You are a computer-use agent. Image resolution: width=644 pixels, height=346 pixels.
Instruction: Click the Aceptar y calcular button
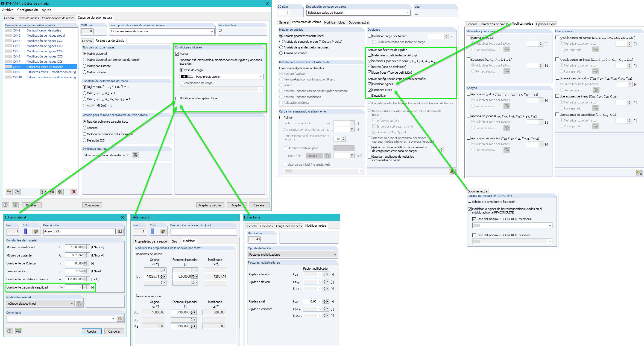coord(210,205)
